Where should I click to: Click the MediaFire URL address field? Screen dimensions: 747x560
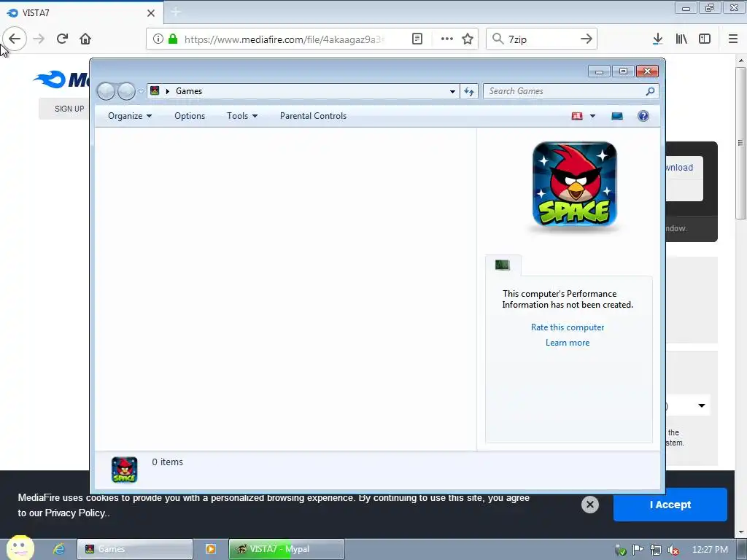[x=284, y=39]
